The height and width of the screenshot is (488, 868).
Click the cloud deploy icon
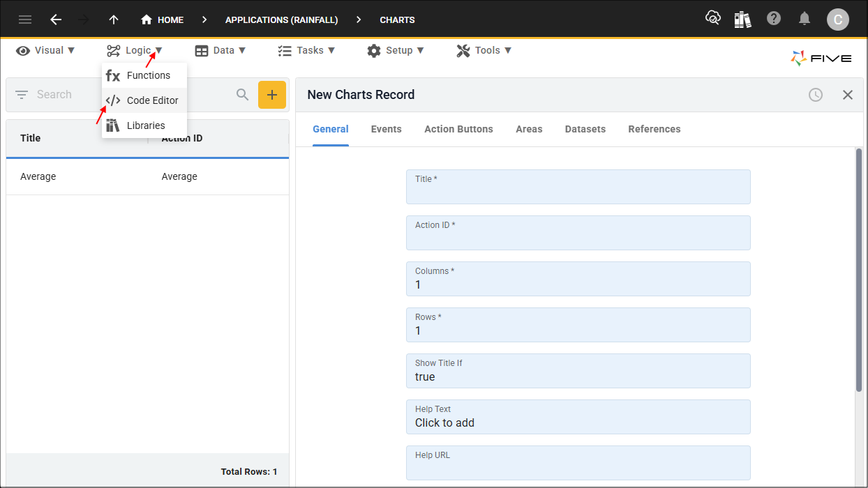(x=712, y=19)
